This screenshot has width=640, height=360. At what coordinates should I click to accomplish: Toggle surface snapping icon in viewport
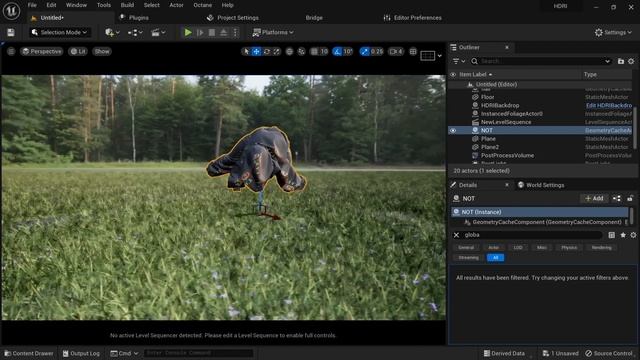tap(302, 51)
